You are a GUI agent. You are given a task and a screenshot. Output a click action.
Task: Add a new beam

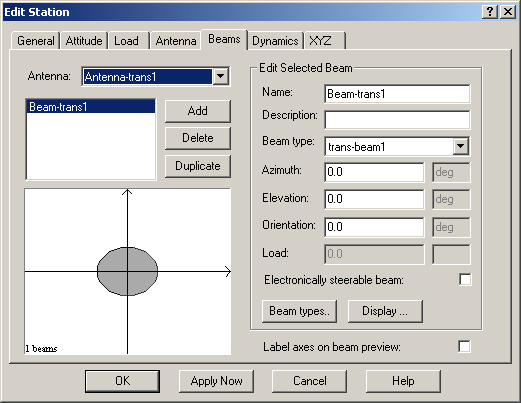[197, 111]
